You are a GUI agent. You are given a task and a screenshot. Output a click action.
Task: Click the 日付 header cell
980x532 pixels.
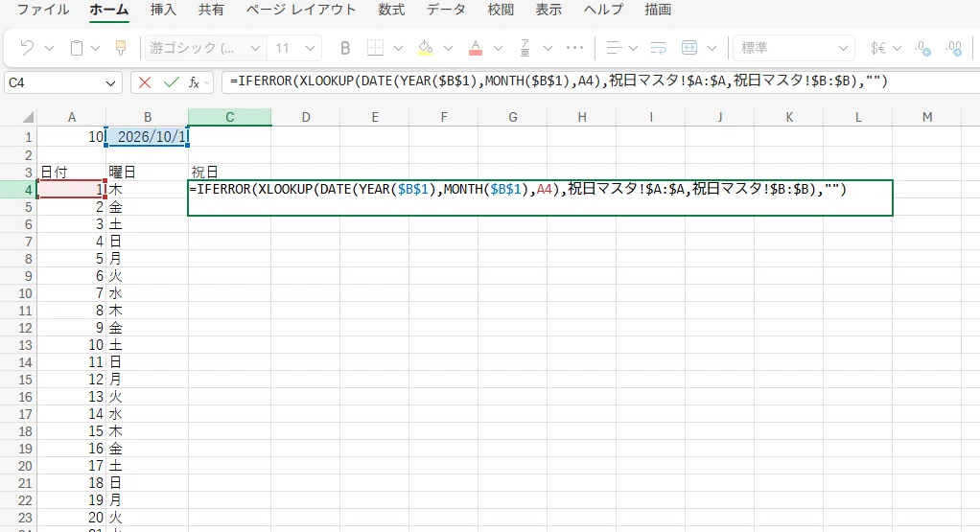click(x=72, y=172)
